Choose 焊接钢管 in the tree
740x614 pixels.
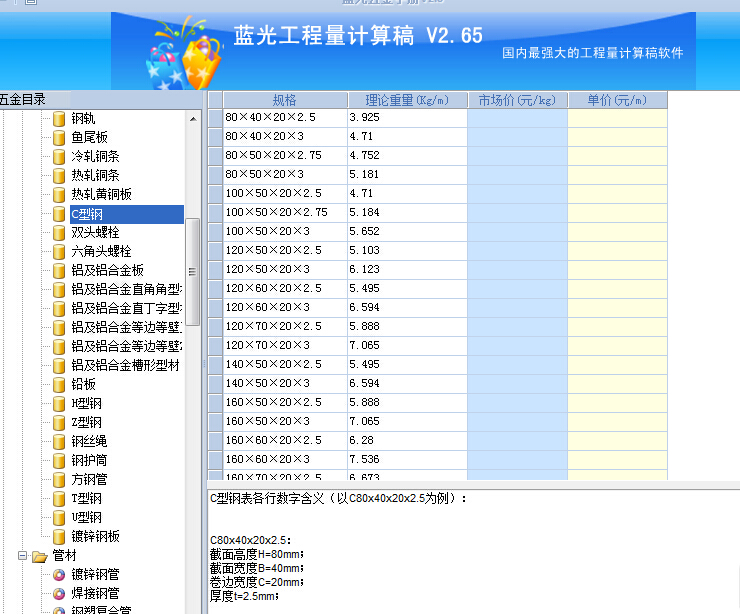click(95, 594)
